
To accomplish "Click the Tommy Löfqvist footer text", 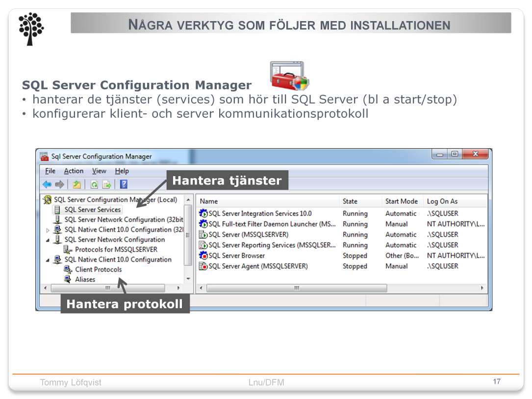I will 71,383.
